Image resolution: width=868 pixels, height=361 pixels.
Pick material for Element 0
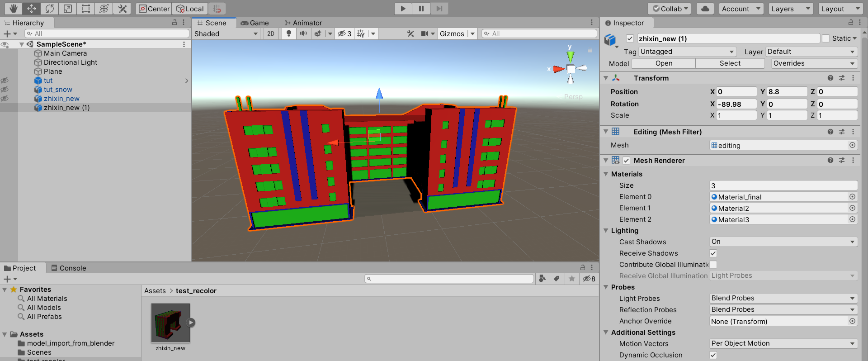(852, 197)
